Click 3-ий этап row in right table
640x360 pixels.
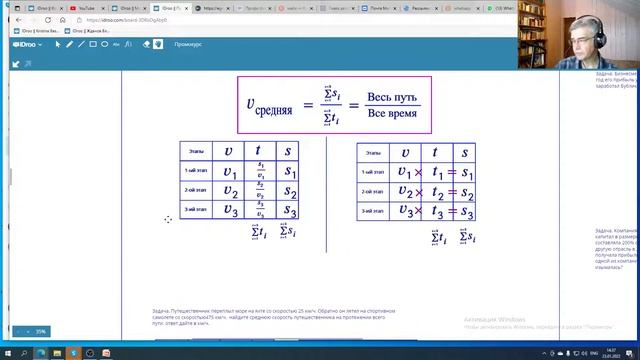click(416, 211)
